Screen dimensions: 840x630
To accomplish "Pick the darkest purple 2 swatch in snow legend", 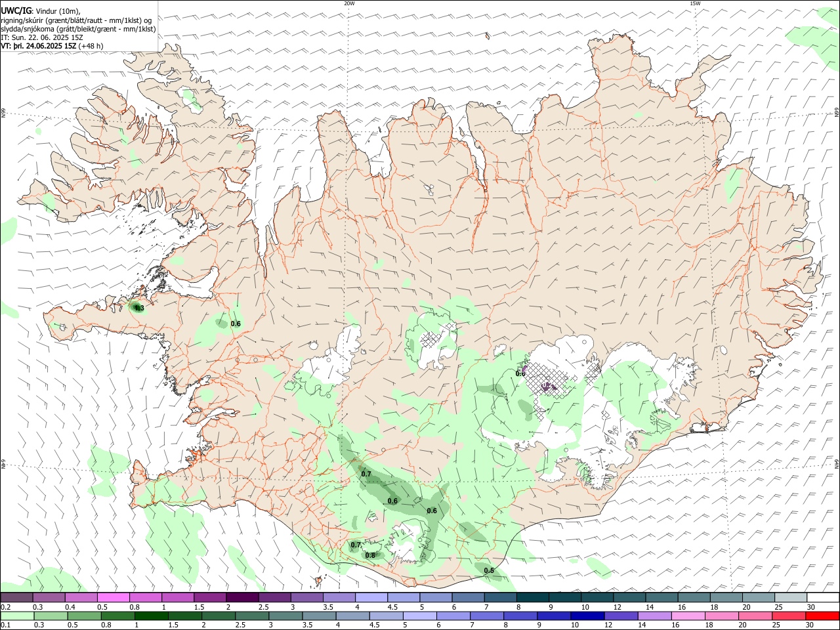I will (x=242, y=598).
